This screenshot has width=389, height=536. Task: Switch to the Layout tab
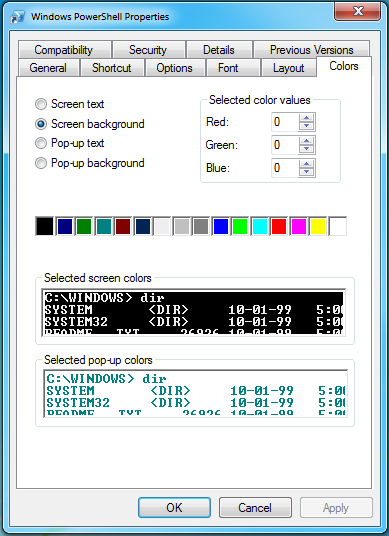[x=289, y=68]
